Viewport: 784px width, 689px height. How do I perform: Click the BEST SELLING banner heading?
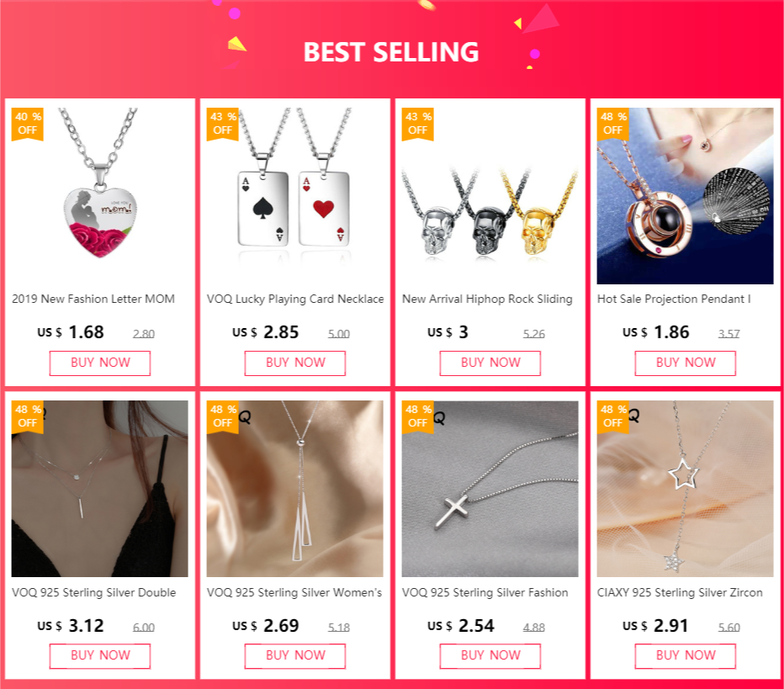click(x=391, y=52)
